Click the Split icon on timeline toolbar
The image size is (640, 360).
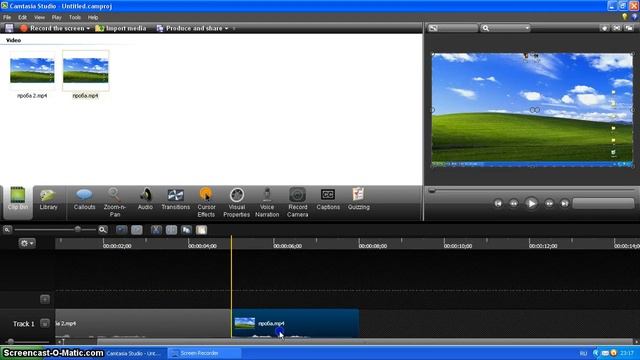(x=171, y=230)
